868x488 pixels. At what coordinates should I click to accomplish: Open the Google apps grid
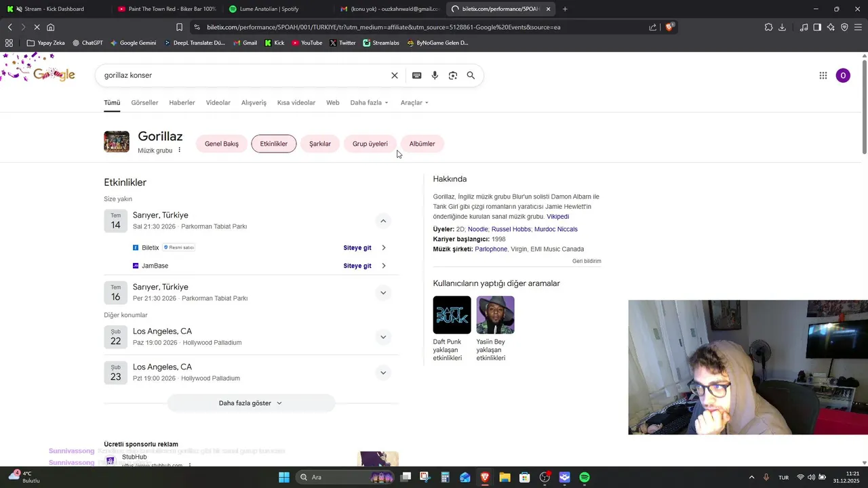(823, 75)
